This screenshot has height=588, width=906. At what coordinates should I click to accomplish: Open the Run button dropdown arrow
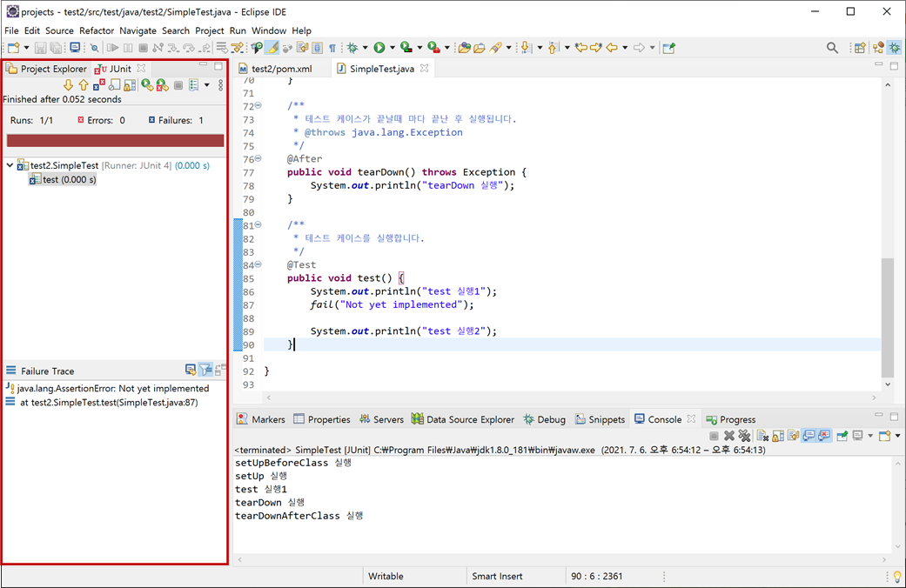click(x=393, y=47)
